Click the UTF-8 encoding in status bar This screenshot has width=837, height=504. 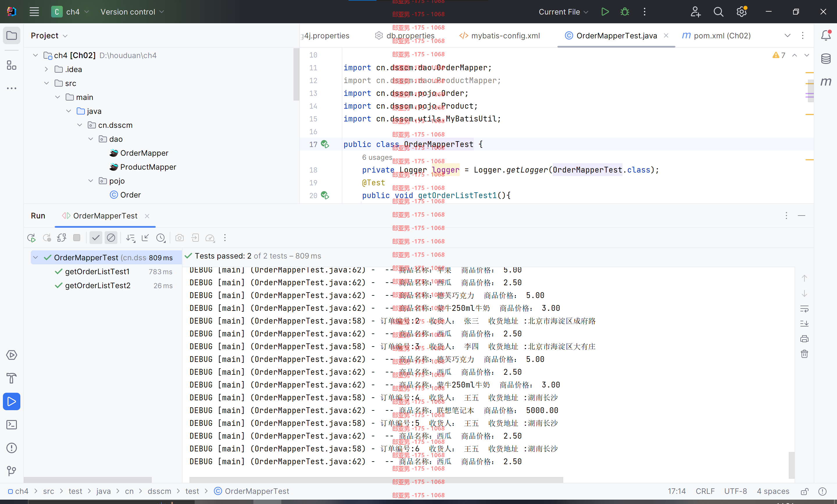click(x=736, y=492)
